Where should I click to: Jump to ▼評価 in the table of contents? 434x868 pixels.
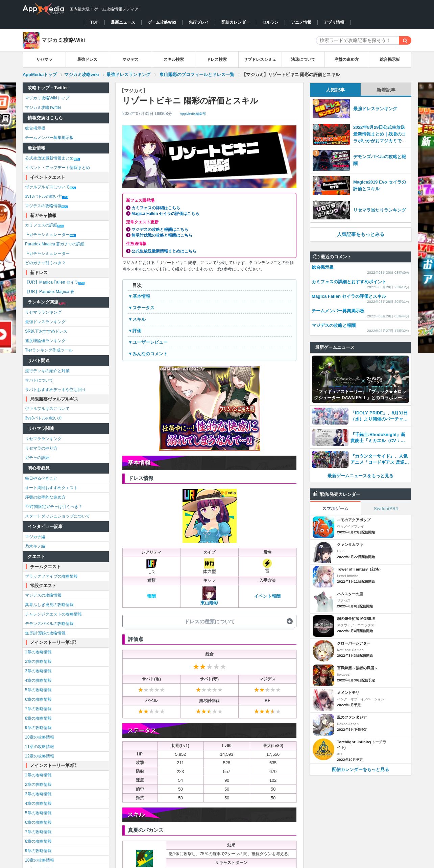click(135, 331)
